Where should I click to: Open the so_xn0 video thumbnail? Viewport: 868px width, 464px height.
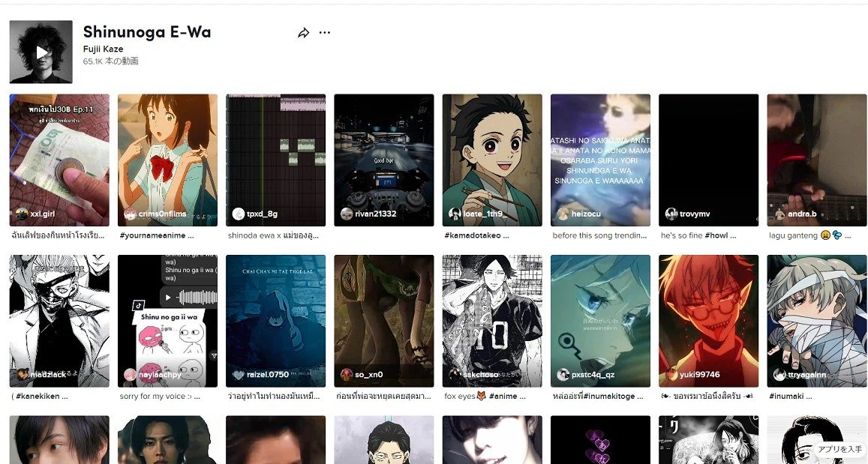coord(384,321)
